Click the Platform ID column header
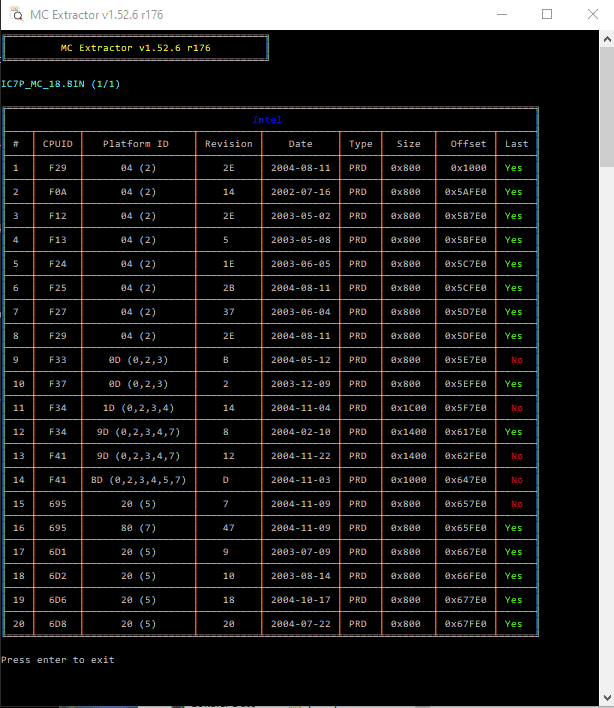Screen dimensions: 614x708 click(x=135, y=144)
